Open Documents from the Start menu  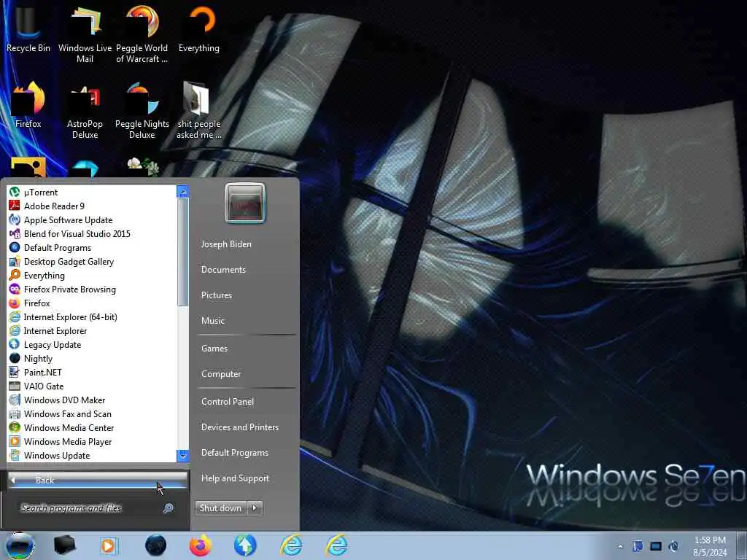point(223,270)
